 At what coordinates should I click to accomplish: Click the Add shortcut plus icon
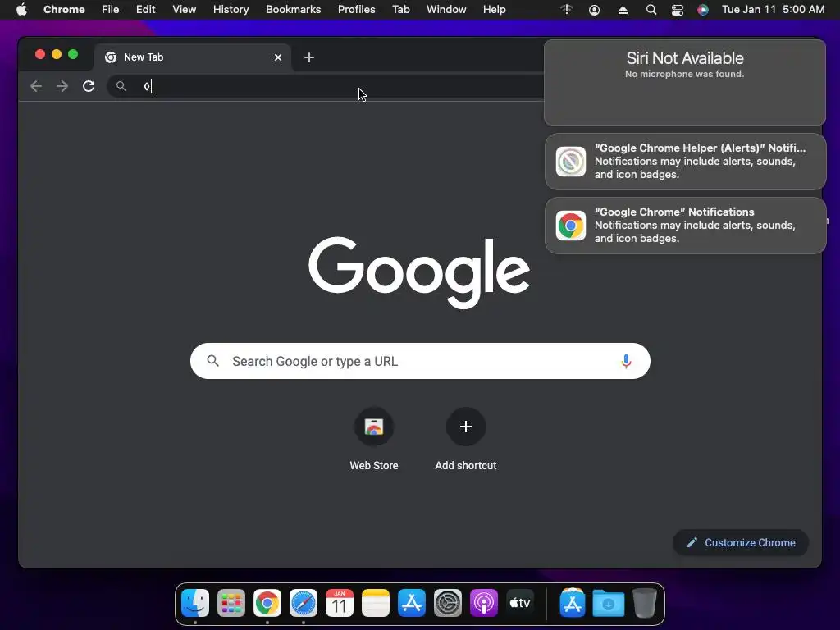466,427
